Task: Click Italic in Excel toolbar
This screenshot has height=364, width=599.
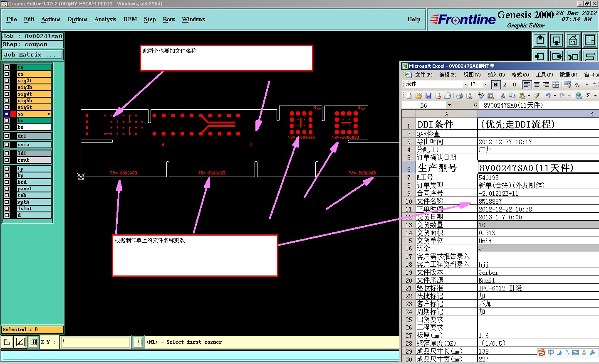Action: point(505,84)
